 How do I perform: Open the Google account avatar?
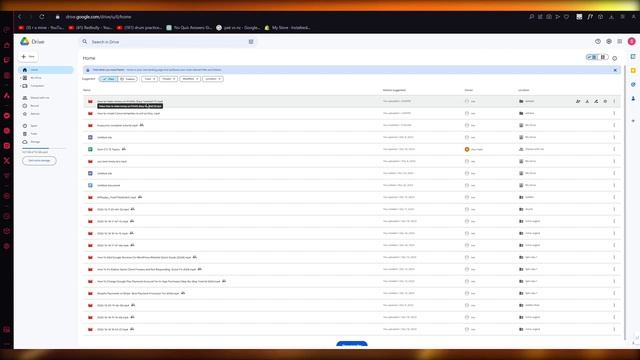click(x=631, y=41)
